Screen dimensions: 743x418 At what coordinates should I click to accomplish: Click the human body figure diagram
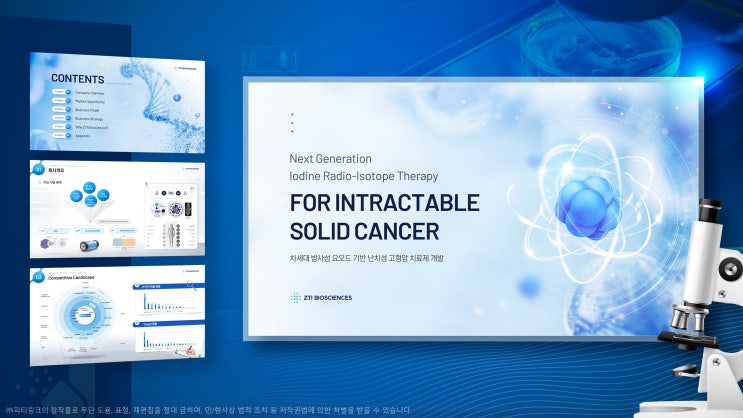(x=171, y=236)
